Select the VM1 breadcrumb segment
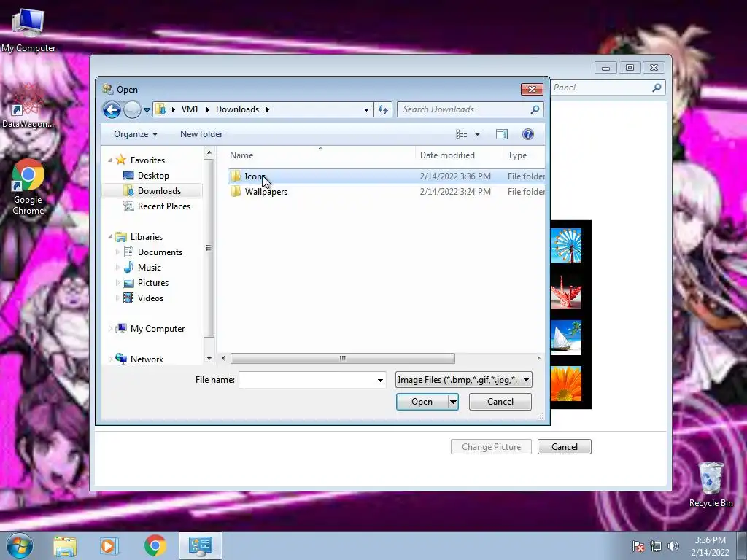 pyautogui.click(x=190, y=109)
